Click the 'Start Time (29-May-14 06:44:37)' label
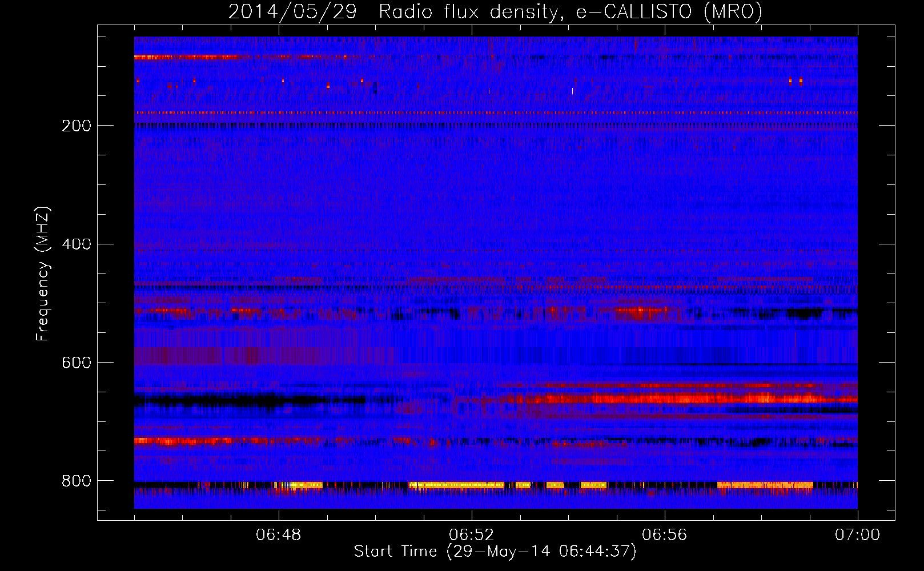The width and height of the screenshot is (924, 571). [x=495, y=552]
